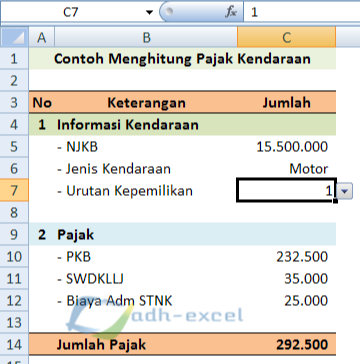Image resolution: width=360 pixels, height=364 pixels.
Task: Click the 'Jumlah Pajak' label cell
Action: 146,345
